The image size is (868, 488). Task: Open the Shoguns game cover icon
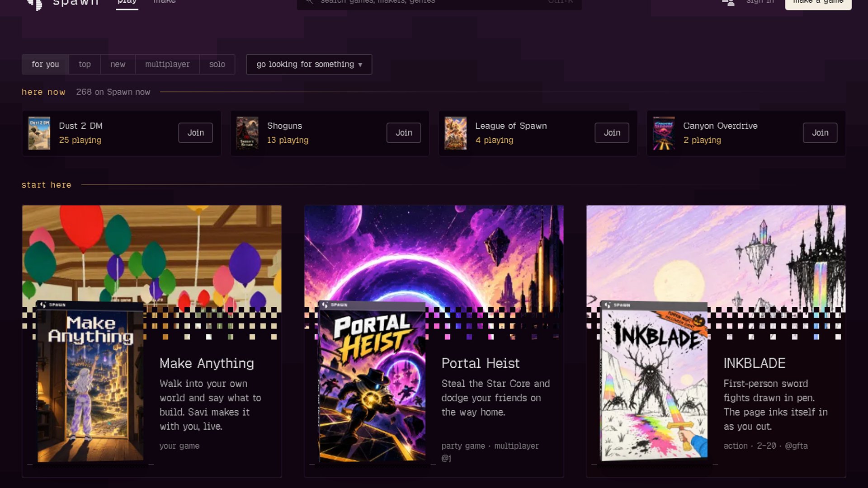247,133
